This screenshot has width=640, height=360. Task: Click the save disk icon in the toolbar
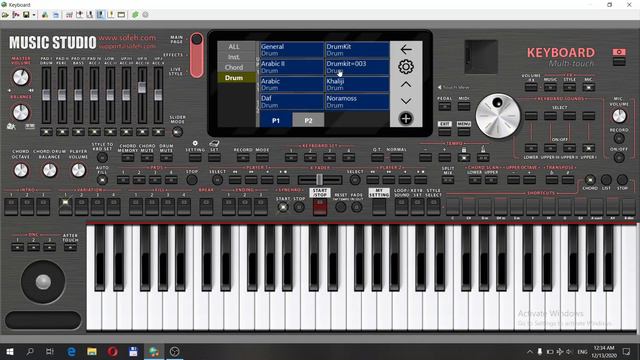point(26,15)
